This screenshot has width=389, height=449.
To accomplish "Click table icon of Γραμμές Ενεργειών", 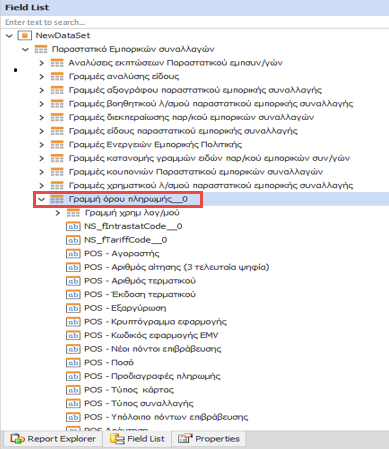I will tap(57, 145).
